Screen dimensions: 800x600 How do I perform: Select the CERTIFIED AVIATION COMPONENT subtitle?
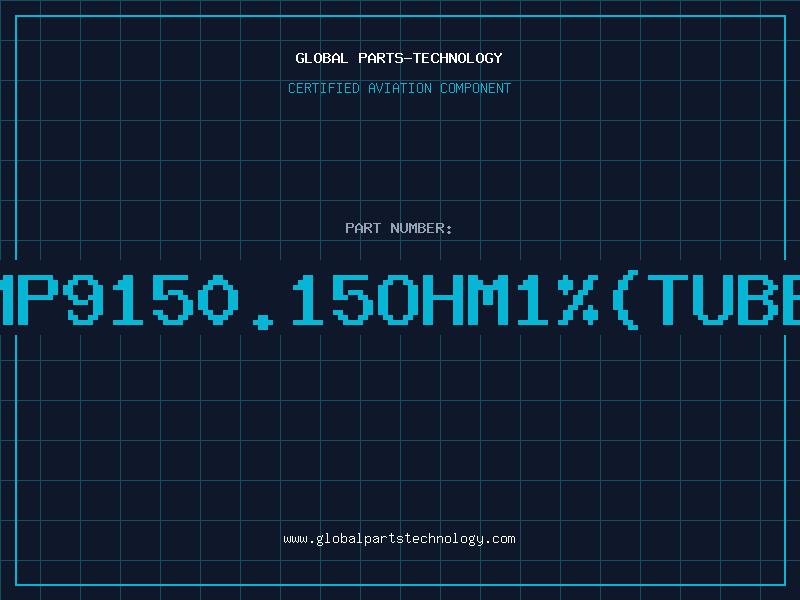click(399, 88)
